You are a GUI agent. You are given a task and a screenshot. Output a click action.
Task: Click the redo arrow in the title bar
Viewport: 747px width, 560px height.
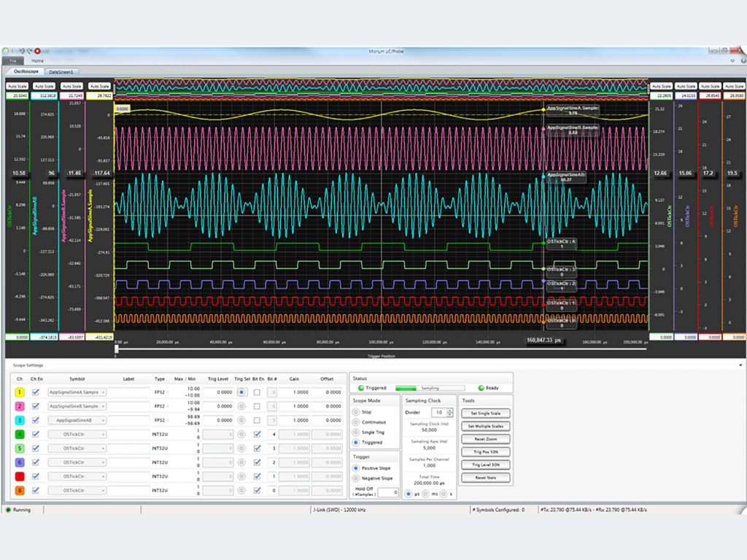click(29, 51)
